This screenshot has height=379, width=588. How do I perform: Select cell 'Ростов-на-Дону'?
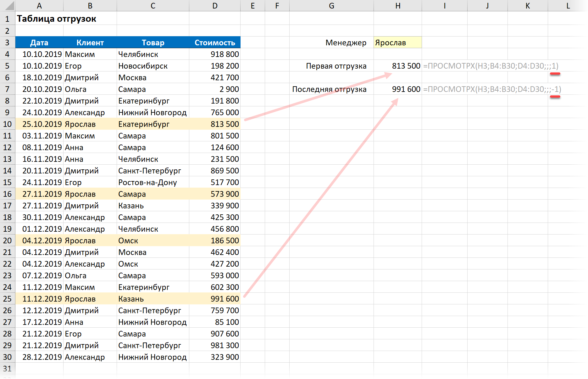[153, 182]
